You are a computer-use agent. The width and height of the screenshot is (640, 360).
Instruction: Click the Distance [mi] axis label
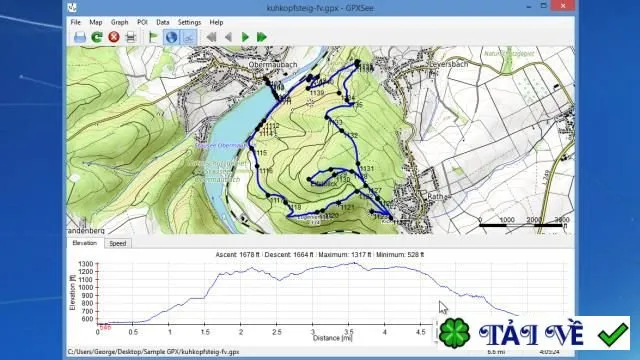click(333, 338)
